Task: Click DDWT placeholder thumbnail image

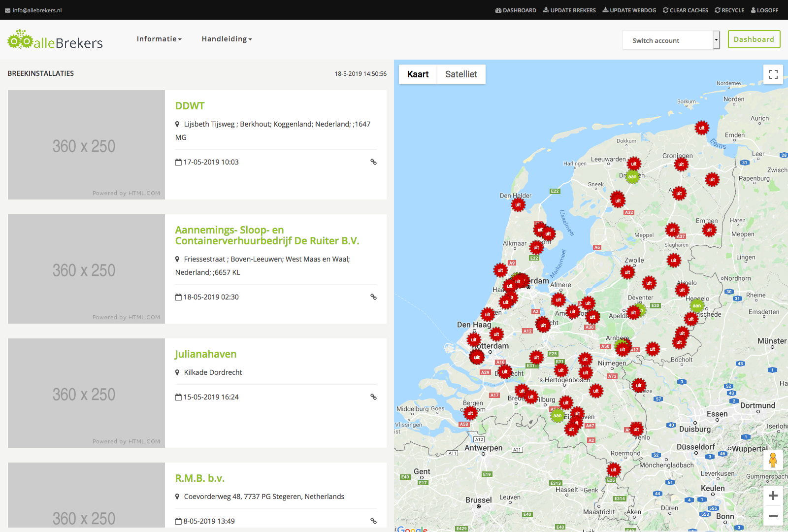Action: pos(86,145)
